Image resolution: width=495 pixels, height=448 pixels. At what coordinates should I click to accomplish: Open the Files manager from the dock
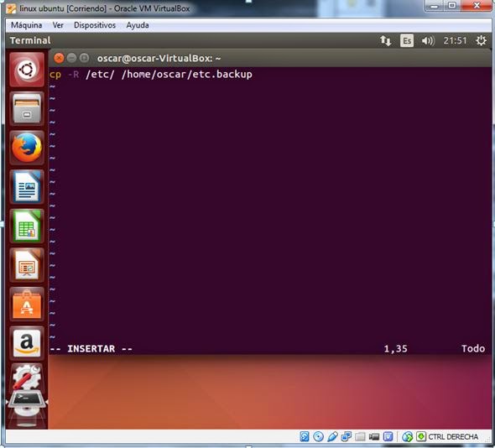coord(27,109)
